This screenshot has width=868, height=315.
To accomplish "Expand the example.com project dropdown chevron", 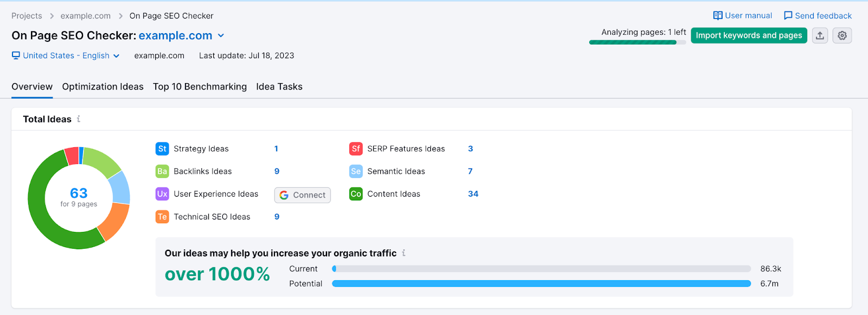I will (x=221, y=36).
